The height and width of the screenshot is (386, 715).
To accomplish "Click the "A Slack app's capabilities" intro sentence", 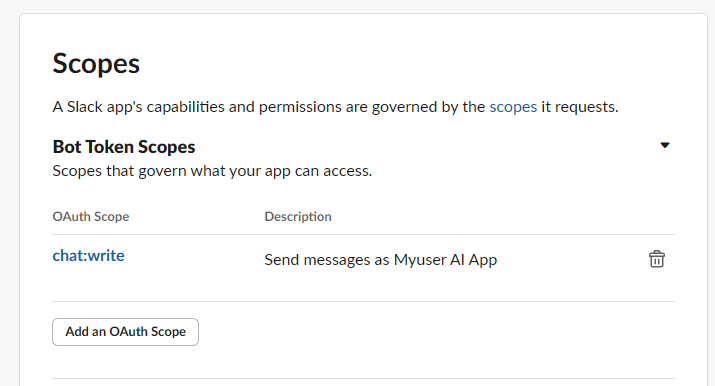I will (x=335, y=107).
